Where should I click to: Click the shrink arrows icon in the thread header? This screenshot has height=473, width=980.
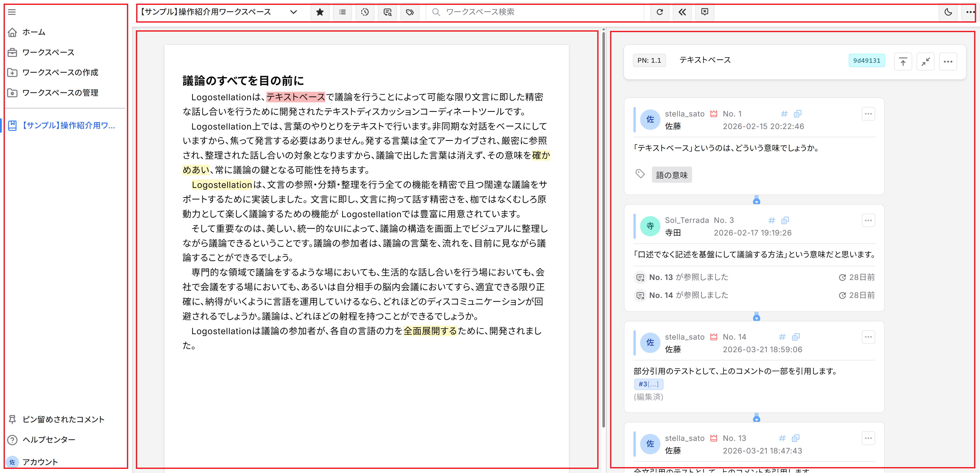926,61
